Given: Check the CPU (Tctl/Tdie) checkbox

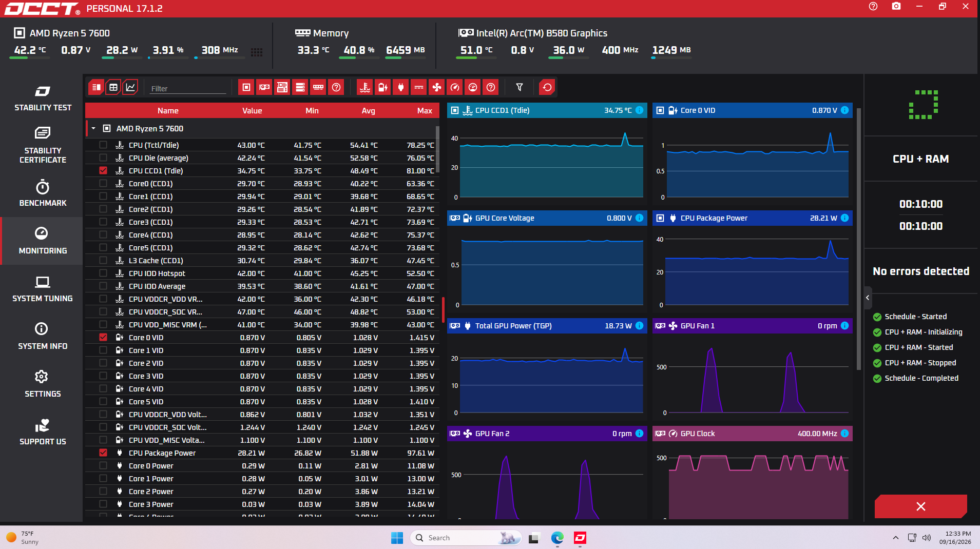Looking at the screenshot, I should (103, 145).
